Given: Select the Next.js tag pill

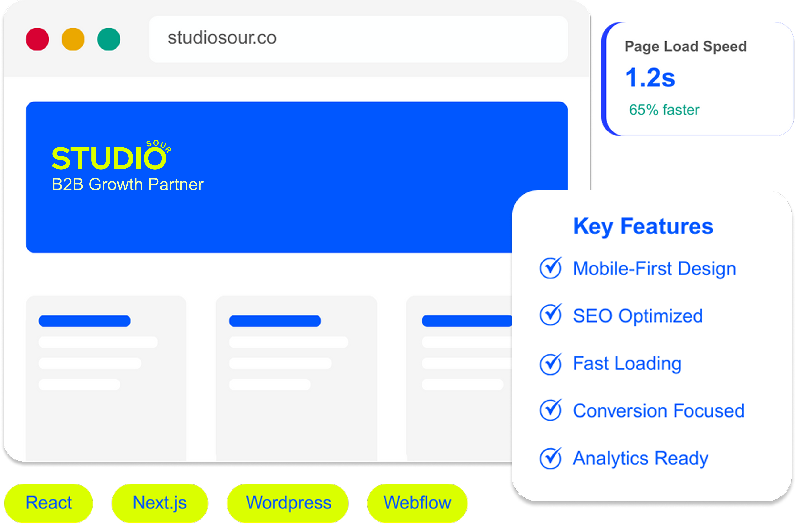Looking at the screenshot, I should (160, 503).
